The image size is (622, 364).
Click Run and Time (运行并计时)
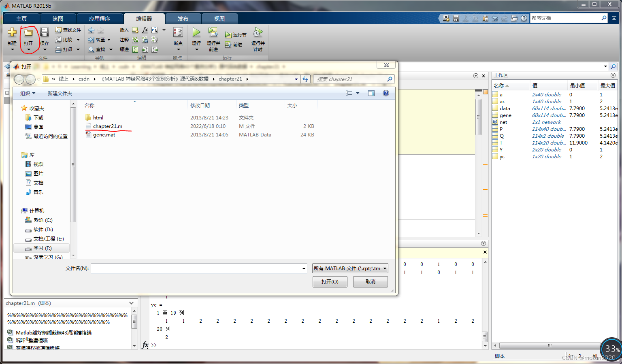point(258,39)
